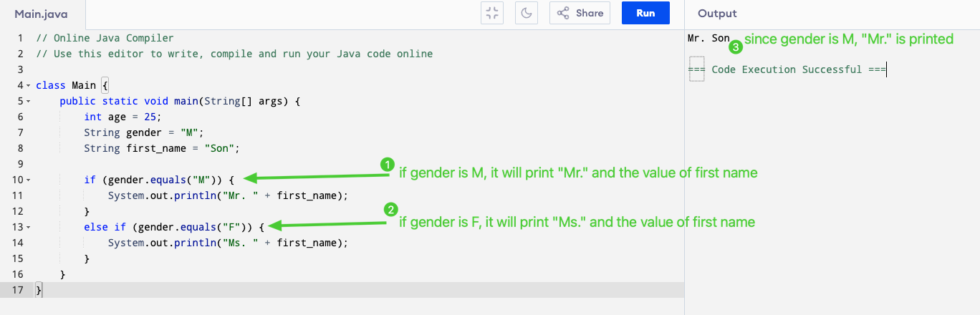Select the Output panel header
The image size is (980, 315).
point(717,14)
